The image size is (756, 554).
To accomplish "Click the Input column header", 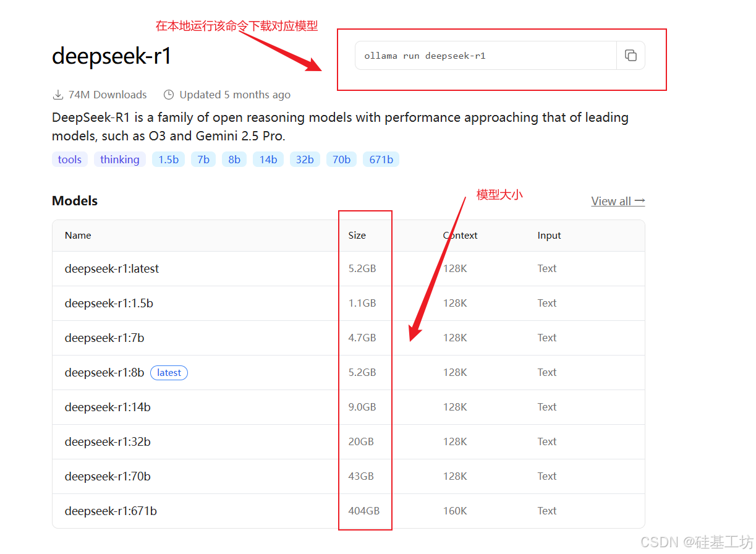I will point(550,236).
